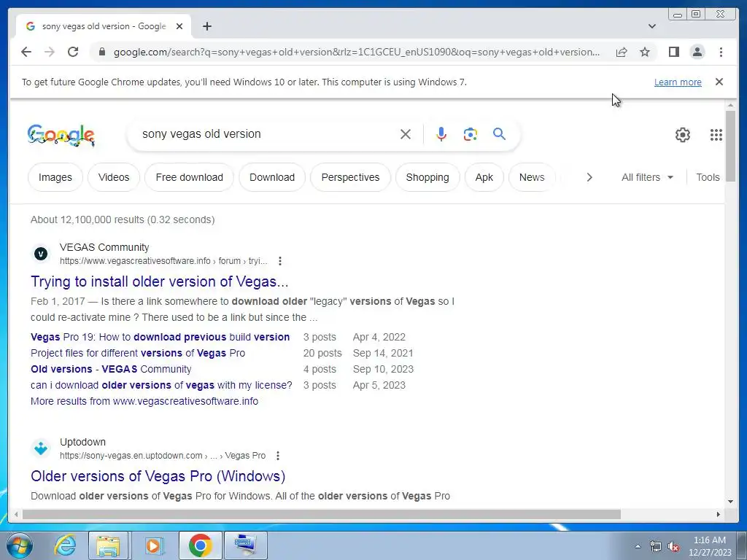
Task: Click the Uptodown site favicon
Action: [41, 448]
